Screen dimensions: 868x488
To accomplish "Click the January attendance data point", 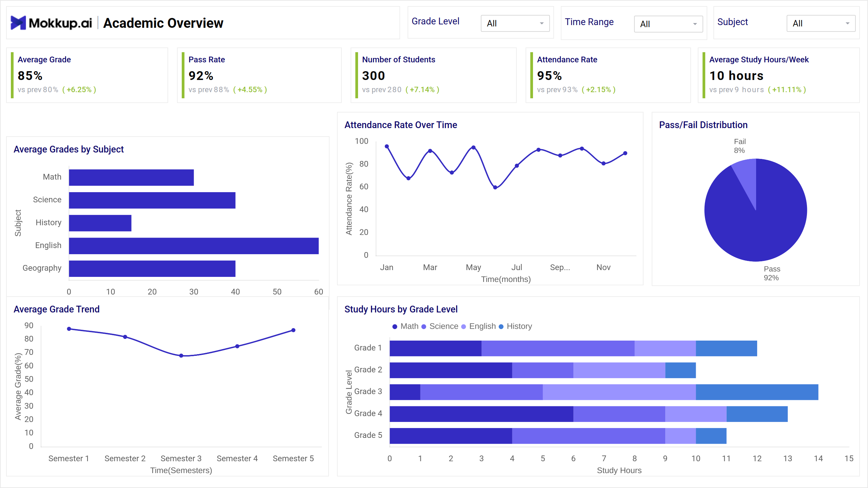I will tap(387, 146).
